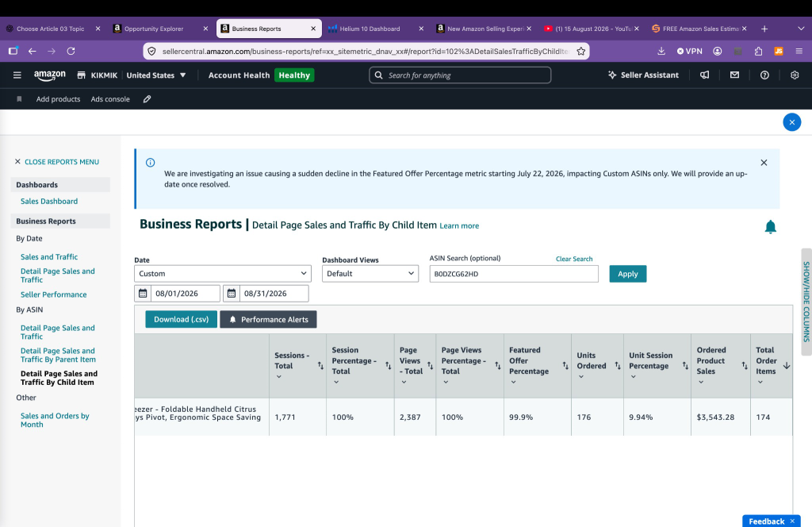Screen dimensions: 812x527
Task: Open the end date calendar icon
Action: tap(232, 294)
